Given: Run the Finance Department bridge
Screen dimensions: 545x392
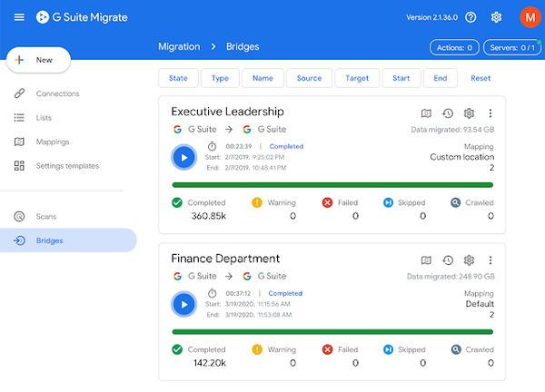Looking at the screenshot, I should pyautogui.click(x=183, y=304).
